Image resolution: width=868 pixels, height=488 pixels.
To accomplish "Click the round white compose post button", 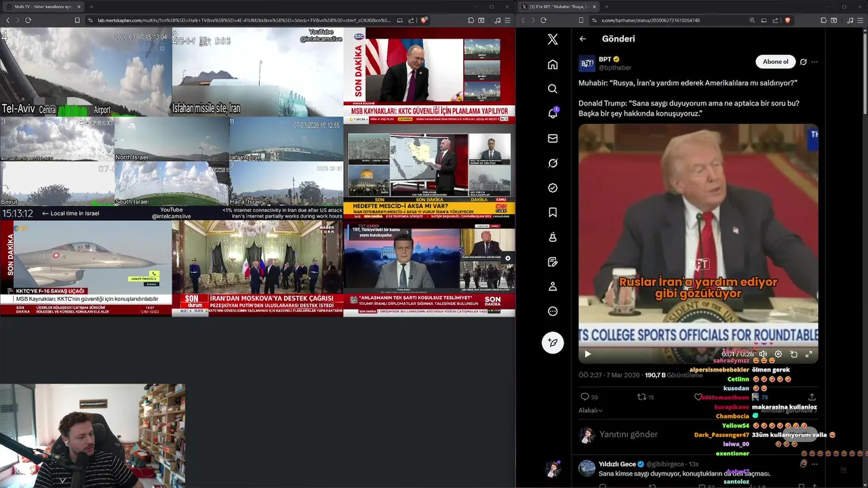I will pyautogui.click(x=553, y=342).
